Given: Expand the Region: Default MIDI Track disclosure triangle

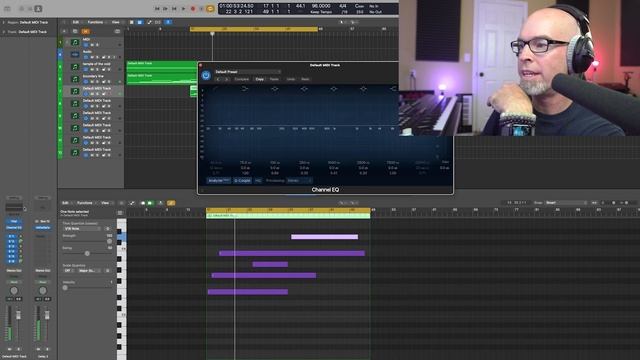Looking at the screenshot, I should 4,22.
